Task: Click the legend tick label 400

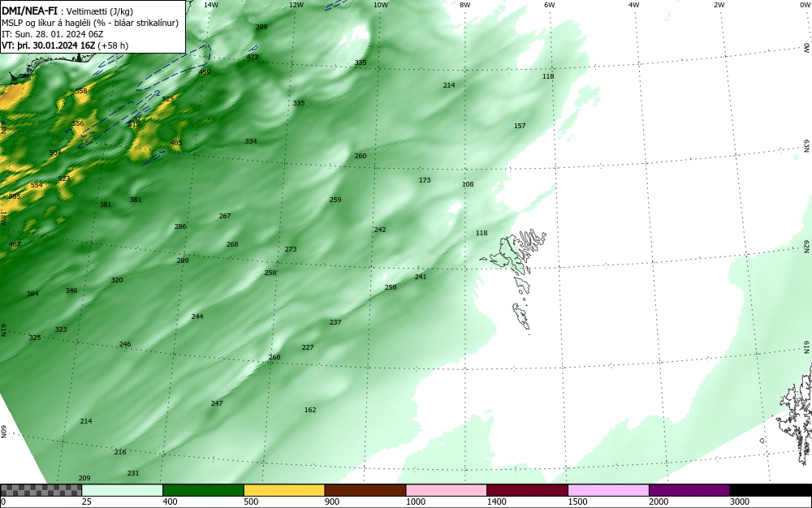Action: click(x=170, y=502)
